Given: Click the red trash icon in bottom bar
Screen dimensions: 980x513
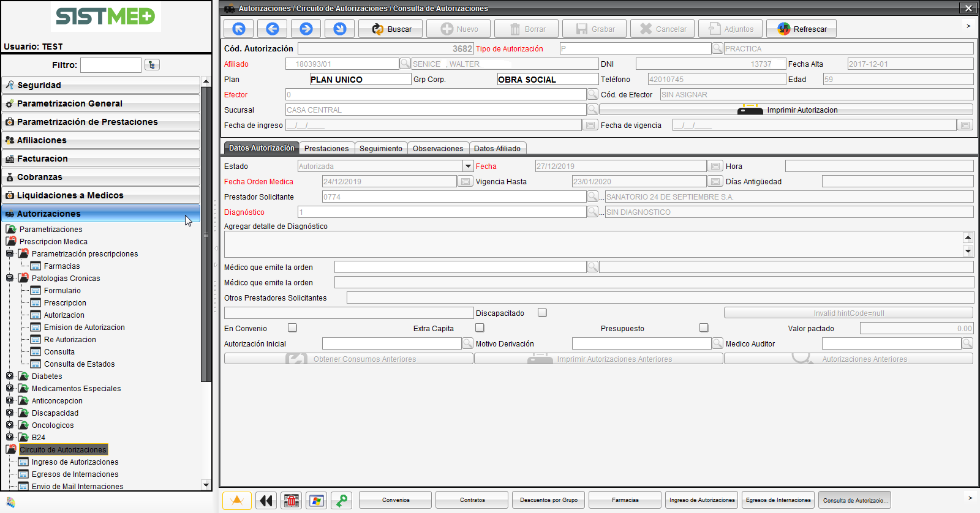Looking at the screenshot, I should click(x=292, y=500).
